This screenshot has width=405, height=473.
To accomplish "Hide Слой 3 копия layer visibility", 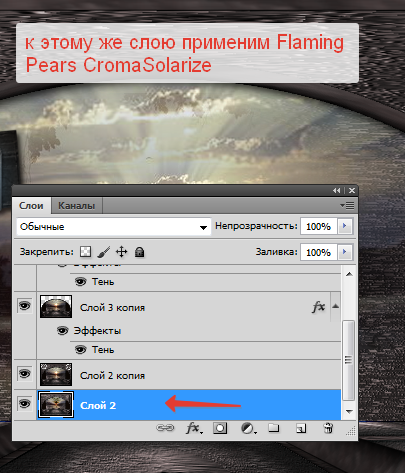I will tap(25, 305).
